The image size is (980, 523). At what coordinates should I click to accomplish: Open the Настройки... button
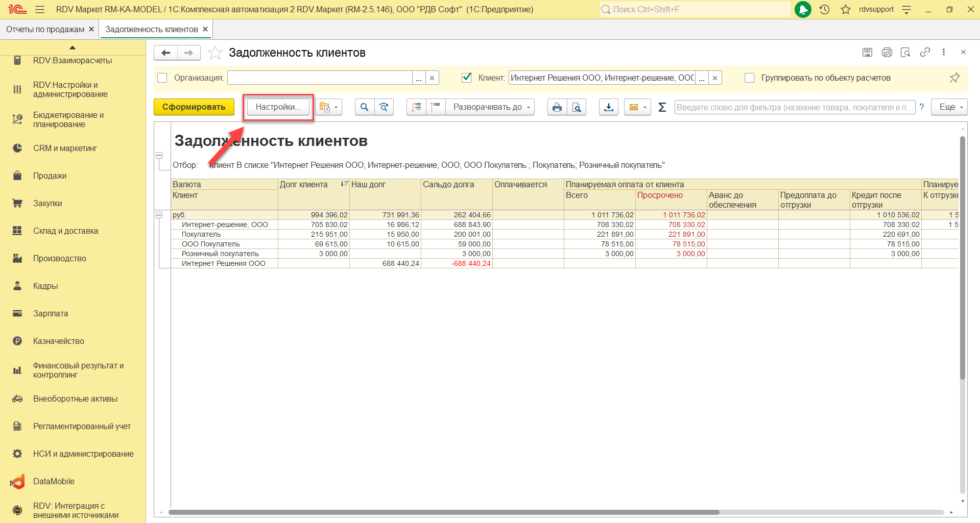coord(278,107)
